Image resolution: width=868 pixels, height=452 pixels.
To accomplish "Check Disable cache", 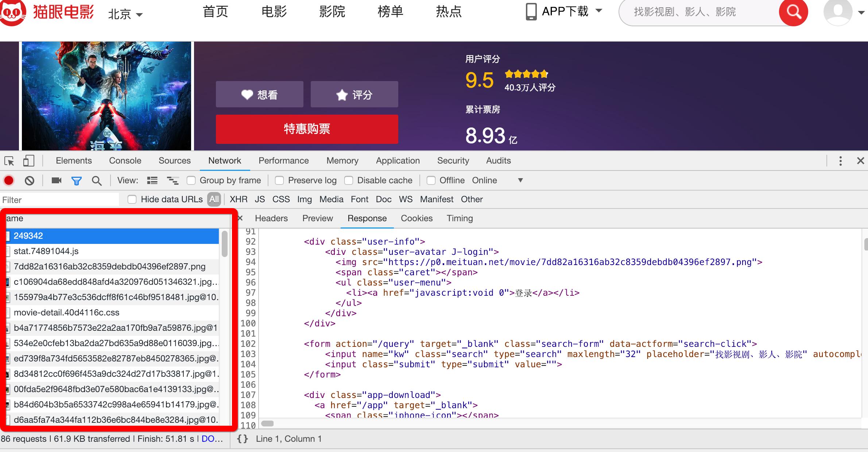I will tap(349, 180).
